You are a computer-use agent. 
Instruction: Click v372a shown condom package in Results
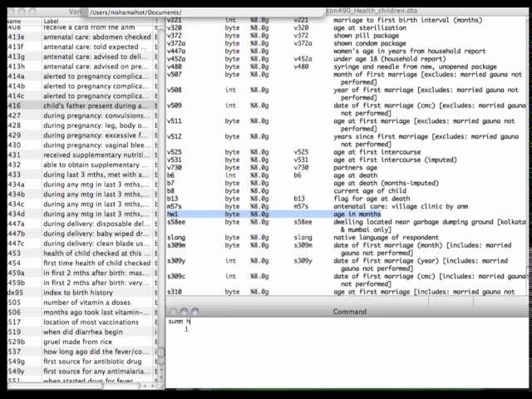point(286,43)
